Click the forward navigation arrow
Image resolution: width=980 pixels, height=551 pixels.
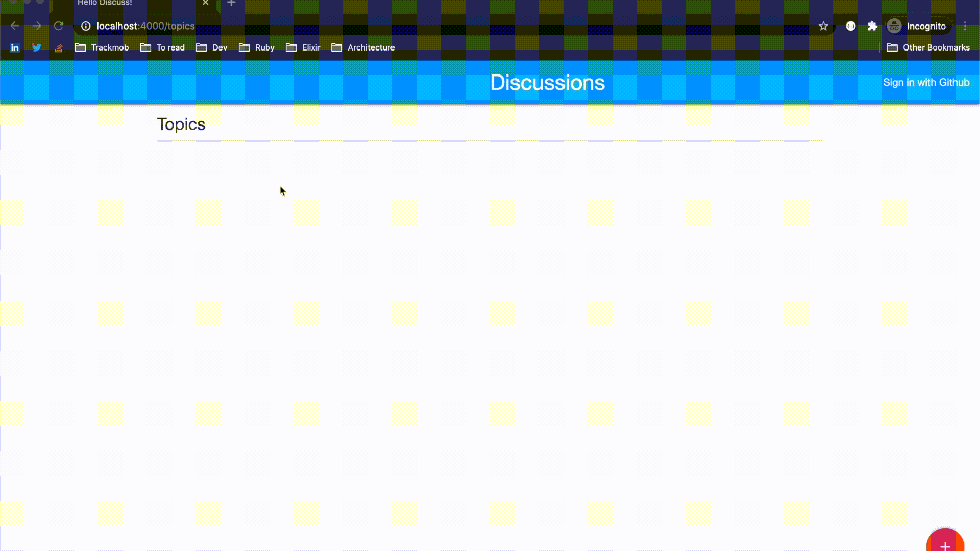point(37,26)
